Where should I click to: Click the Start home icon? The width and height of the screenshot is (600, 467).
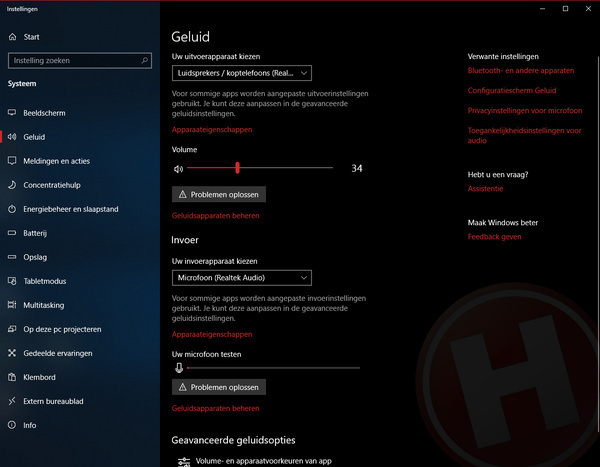click(x=12, y=37)
